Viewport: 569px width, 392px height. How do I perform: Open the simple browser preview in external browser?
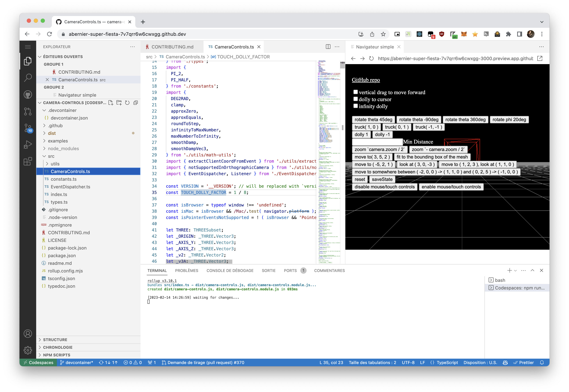(540, 58)
